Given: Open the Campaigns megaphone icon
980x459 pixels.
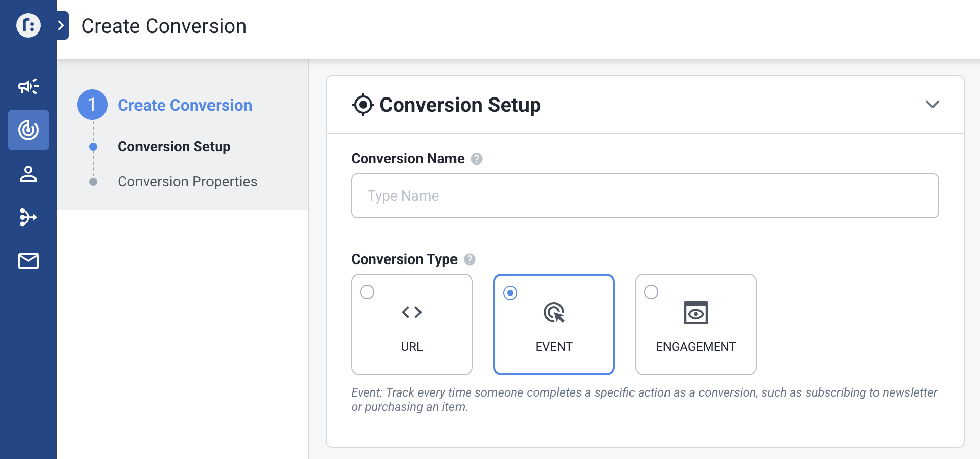Looking at the screenshot, I should tap(28, 87).
